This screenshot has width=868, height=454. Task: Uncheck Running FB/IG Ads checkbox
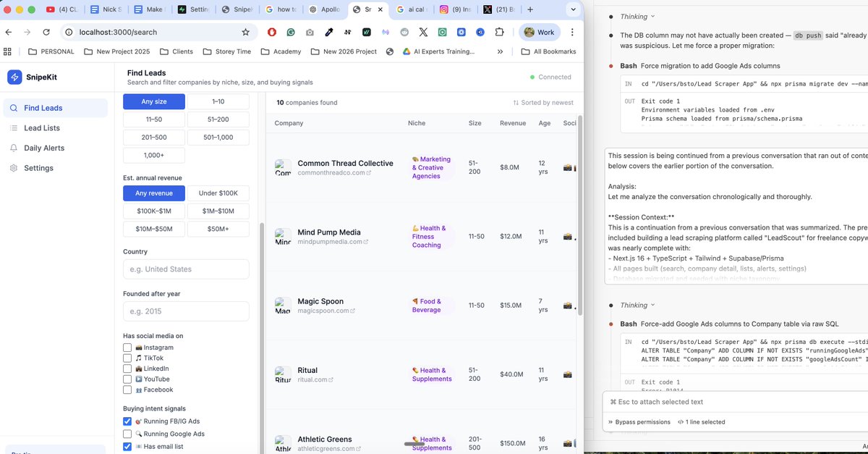click(127, 421)
